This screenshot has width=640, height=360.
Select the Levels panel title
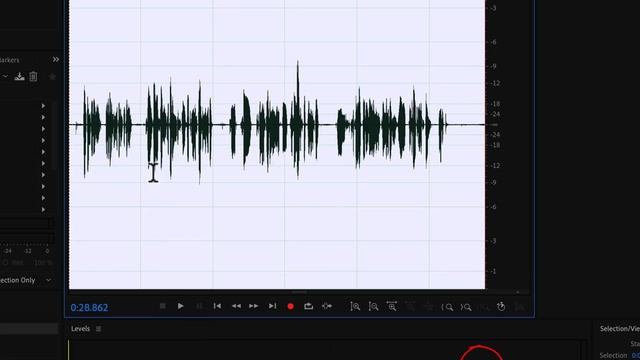[x=80, y=329]
